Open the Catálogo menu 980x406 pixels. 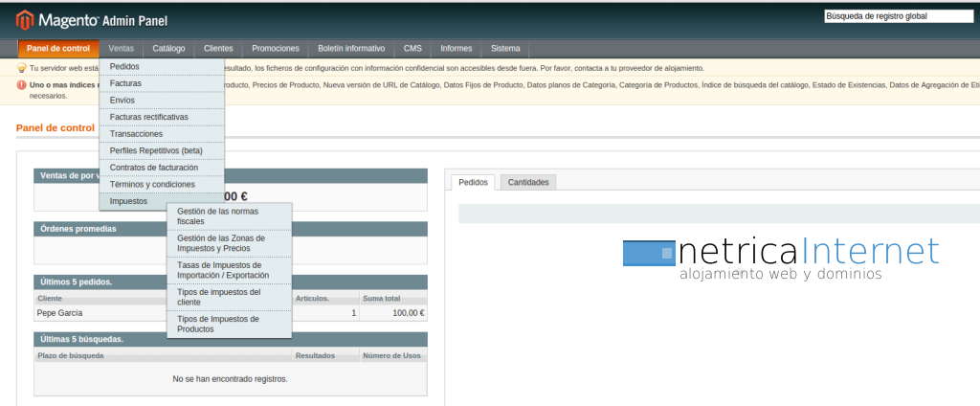click(x=168, y=48)
